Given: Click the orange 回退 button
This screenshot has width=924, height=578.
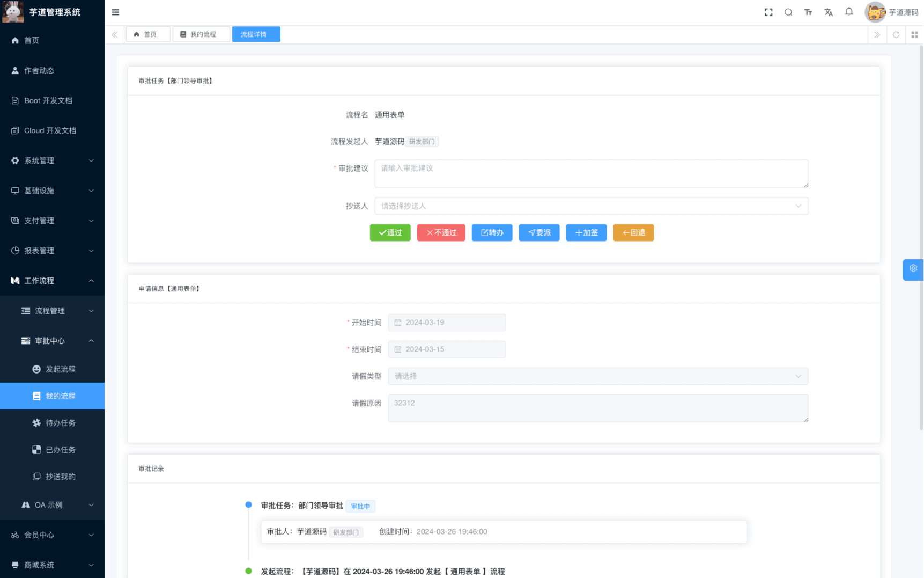Looking at the screenshot, I should (x=633, y=233).
